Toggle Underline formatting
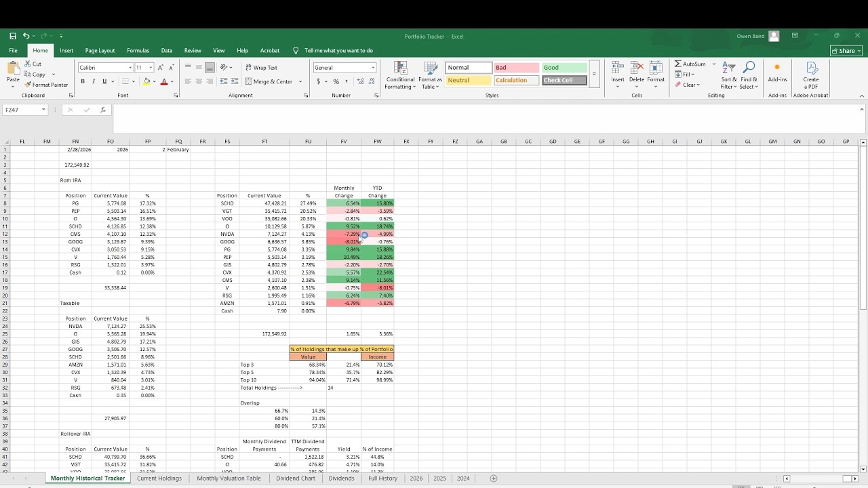Image resolution: width=868 pixels, height=488 pixels. [104, 81]
